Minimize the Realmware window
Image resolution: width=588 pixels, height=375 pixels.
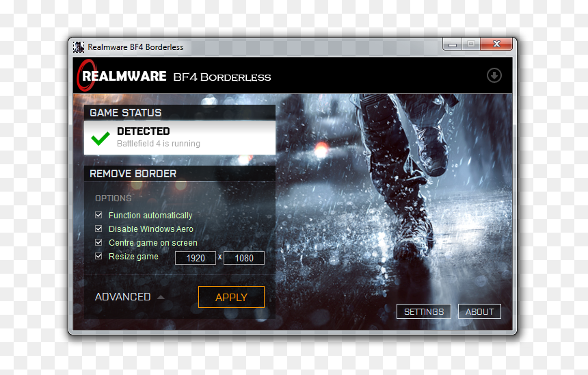pyautogui.click(x=453, y=44)
